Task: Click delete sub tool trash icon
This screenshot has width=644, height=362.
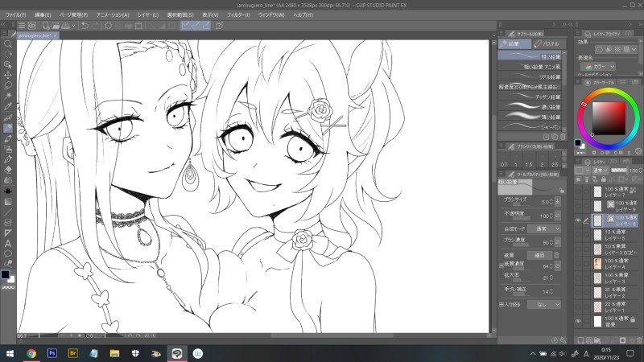Action: (x=563, y=137)
